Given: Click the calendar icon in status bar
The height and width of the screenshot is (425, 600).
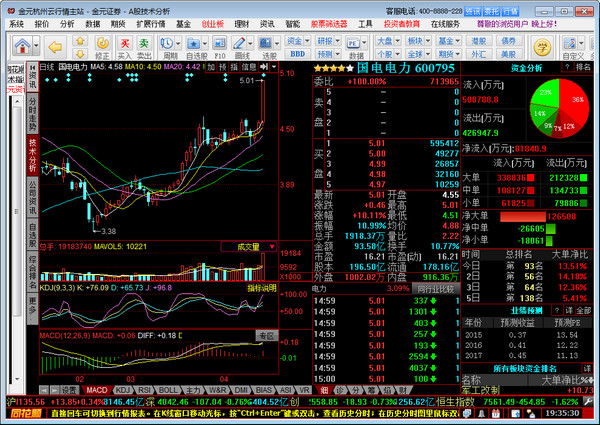Looking at the screenshot, I should [x=496, y=414].
